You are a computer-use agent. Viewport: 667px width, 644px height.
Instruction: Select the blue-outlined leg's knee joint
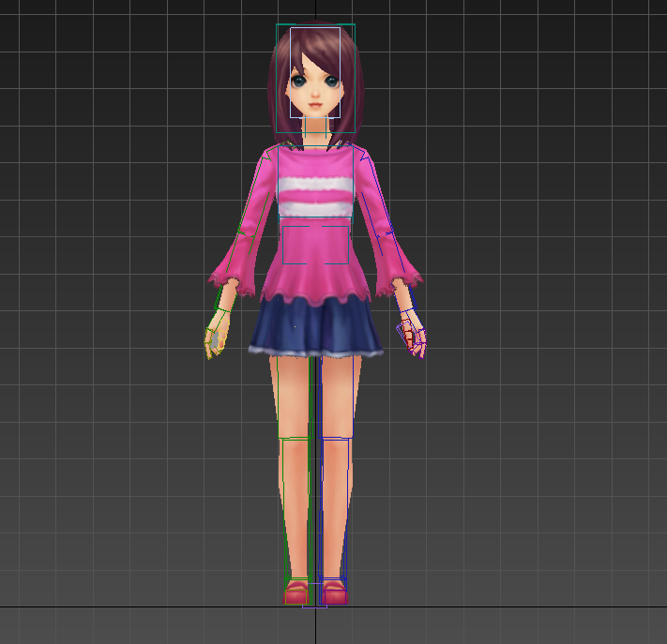(336, 450)
